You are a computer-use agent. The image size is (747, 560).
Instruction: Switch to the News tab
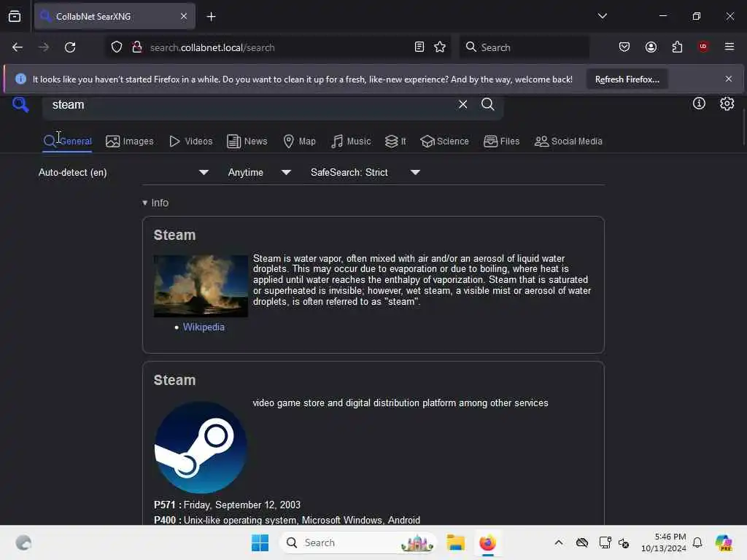[x=247, y=141]
